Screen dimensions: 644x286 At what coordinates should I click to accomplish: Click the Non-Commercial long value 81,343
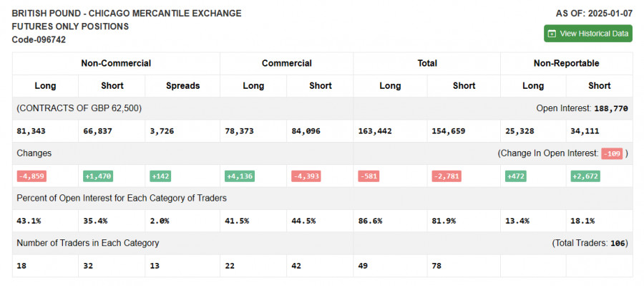[x=31, y=131]
